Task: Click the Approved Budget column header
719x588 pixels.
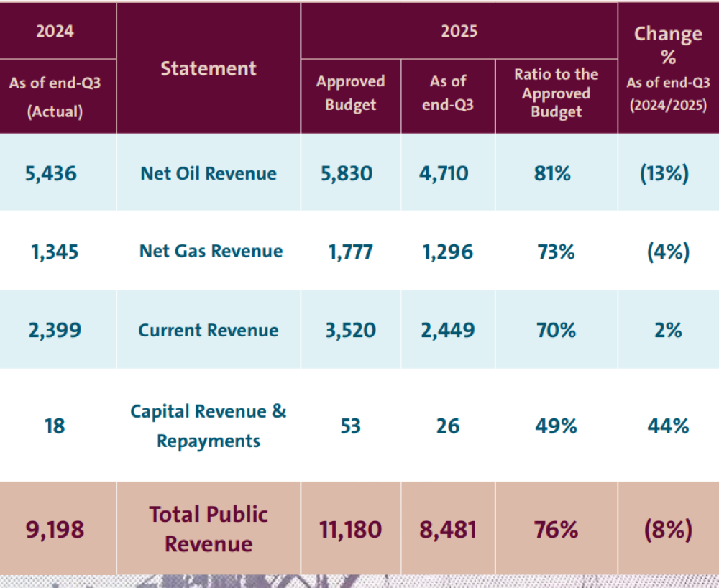Action: click(x=351, y=93)
